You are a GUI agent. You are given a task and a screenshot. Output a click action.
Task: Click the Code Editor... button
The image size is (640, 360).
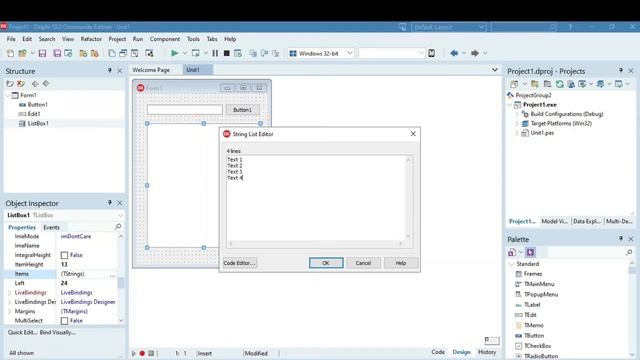(240, 263)
